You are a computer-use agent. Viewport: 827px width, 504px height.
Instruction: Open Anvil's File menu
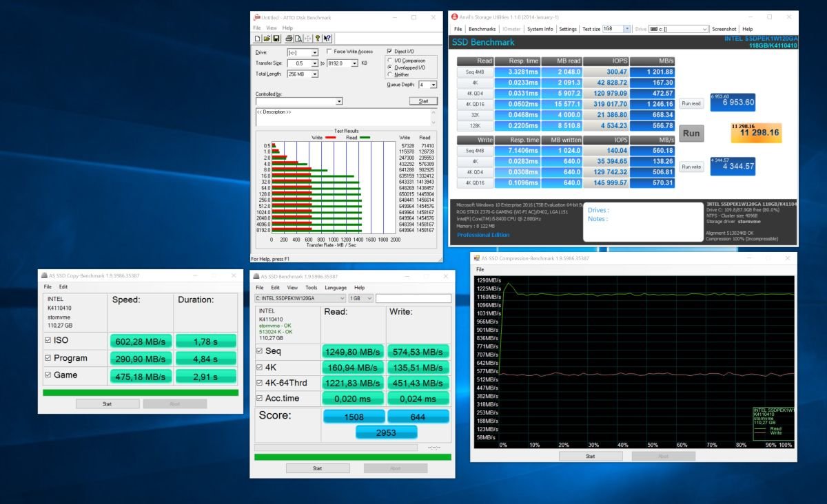coord(458,29)
